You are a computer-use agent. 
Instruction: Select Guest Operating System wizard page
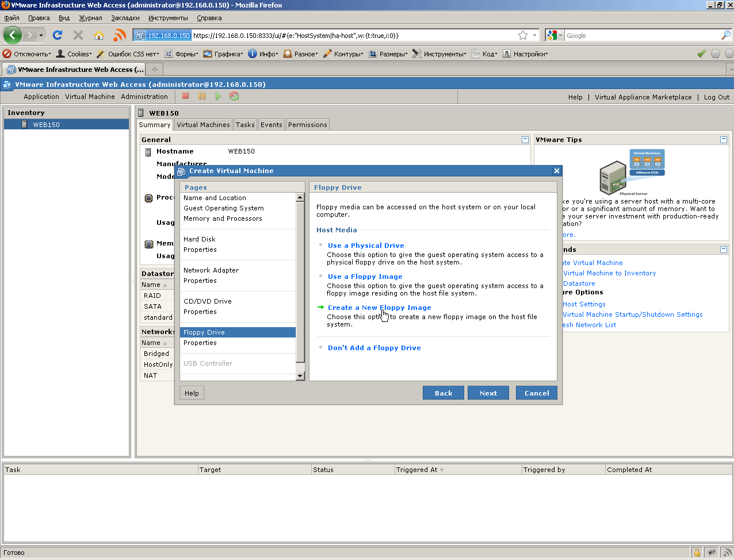click(224, 208)
